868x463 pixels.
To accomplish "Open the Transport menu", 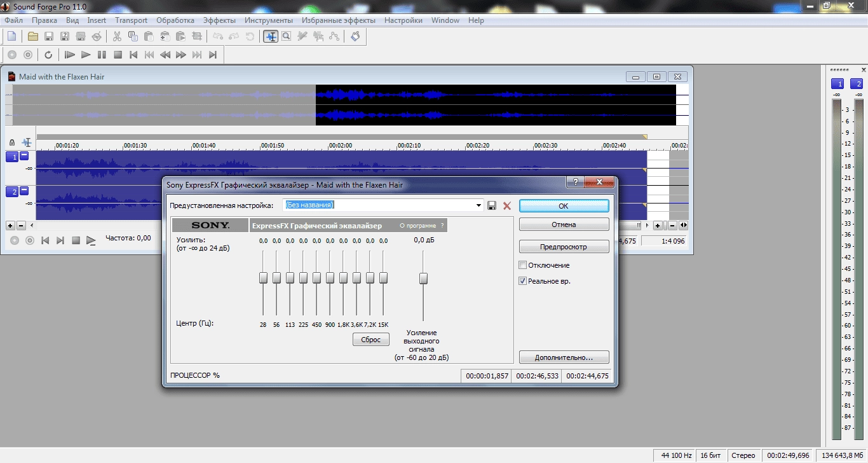I will click(132, 20).
